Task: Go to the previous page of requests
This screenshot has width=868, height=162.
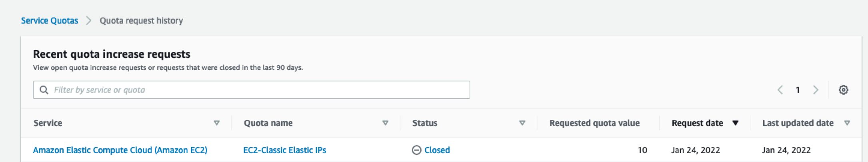Action: (780, 90)
